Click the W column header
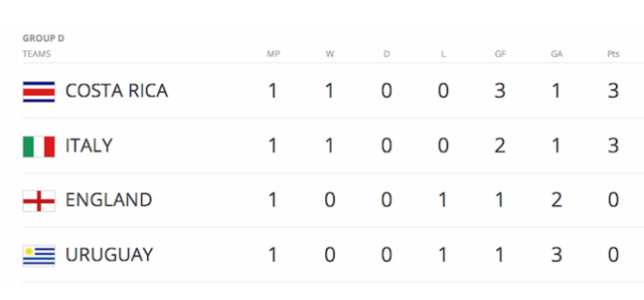 pyautogui.click(x=330, y=54)
